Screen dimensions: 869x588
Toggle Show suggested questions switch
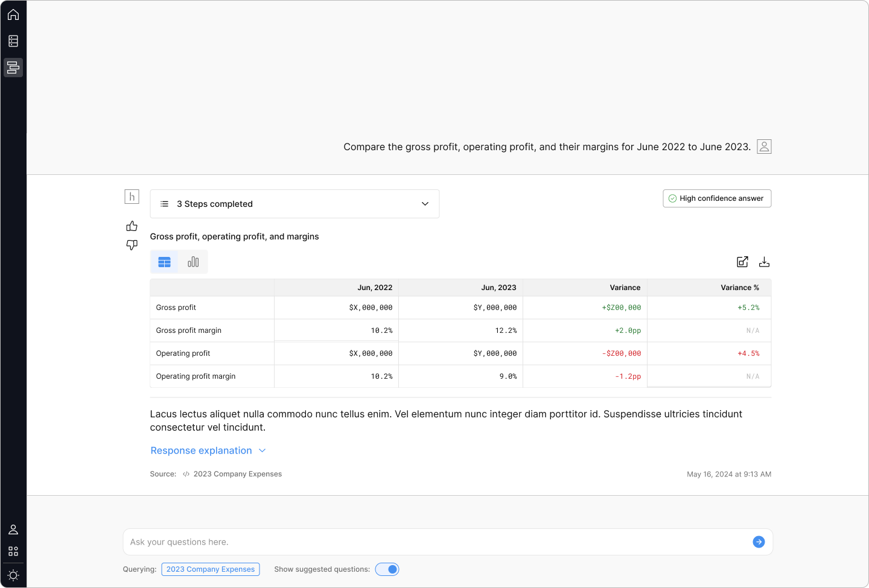(x=387, y=569)
